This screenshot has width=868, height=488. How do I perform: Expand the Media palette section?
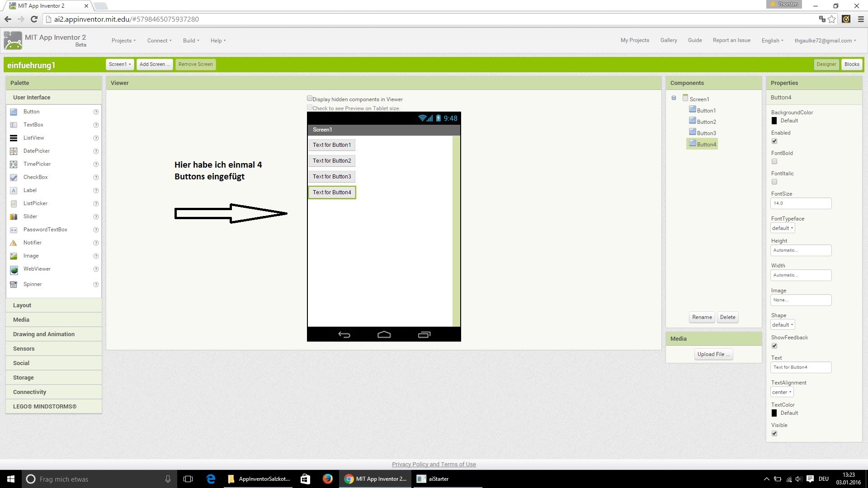(x=54, y=320)
